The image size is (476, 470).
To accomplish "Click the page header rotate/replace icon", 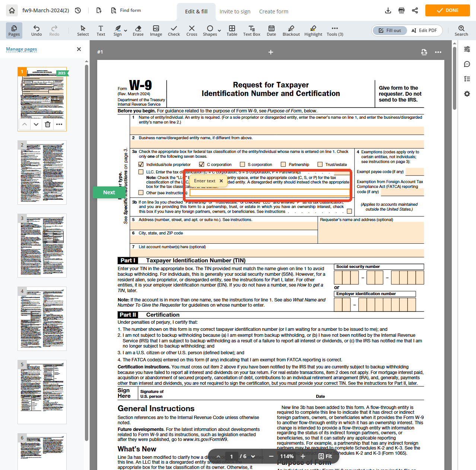I will click(424, 52).
